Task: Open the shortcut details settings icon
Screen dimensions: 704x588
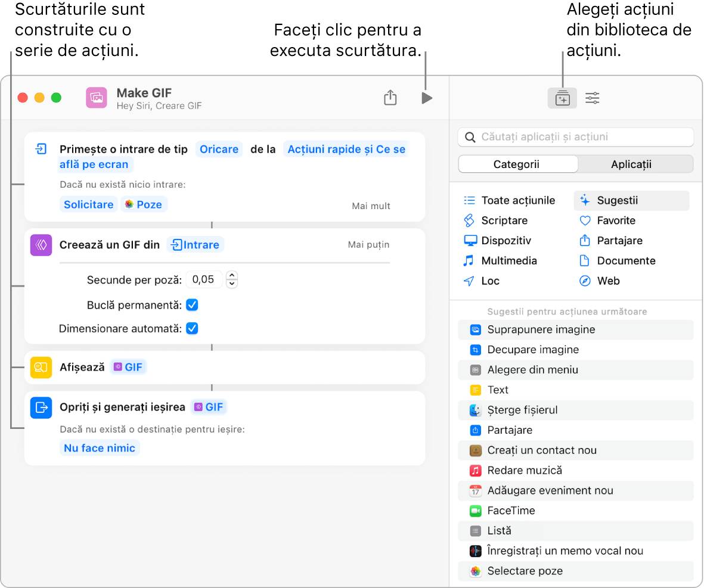Action: [592, 98]
